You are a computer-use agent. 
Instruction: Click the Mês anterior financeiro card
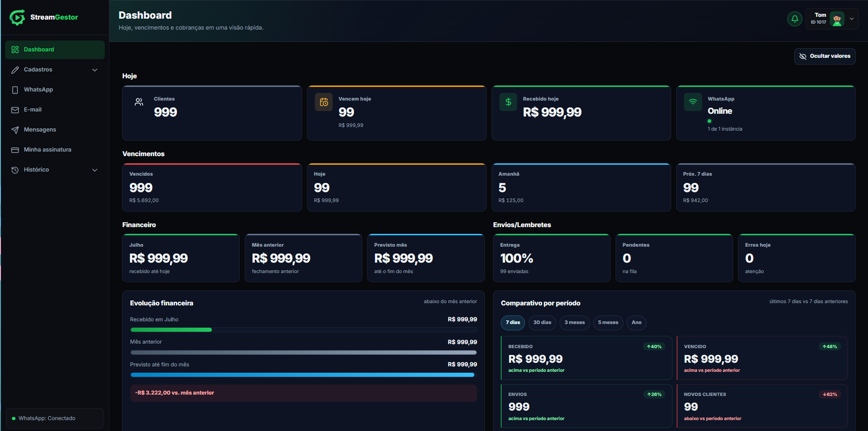click(303, 258)
